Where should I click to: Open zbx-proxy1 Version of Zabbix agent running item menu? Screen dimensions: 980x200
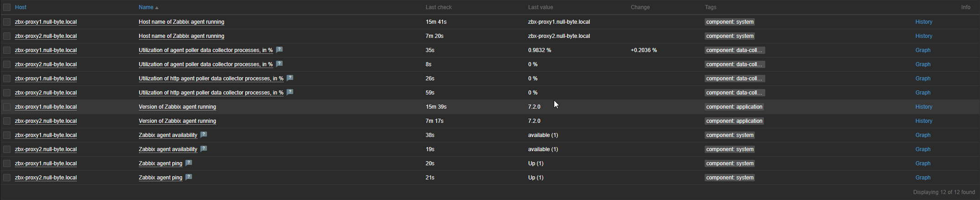(177, 107)
